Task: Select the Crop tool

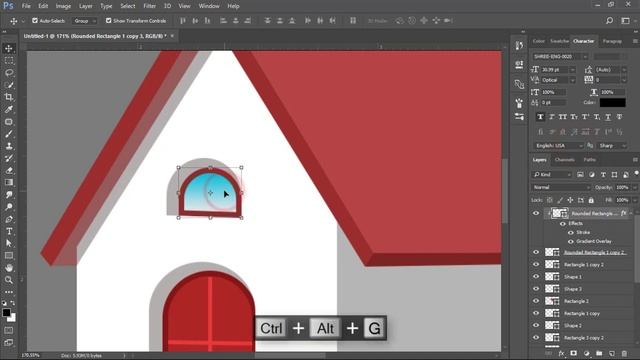Action: [x=9, y=97]
